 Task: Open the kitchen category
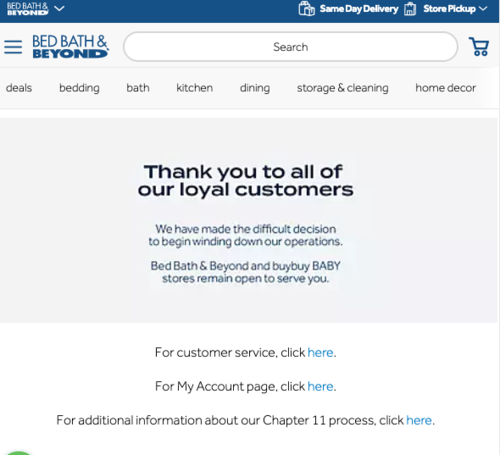pyautogui.click(x=195, y=88)
